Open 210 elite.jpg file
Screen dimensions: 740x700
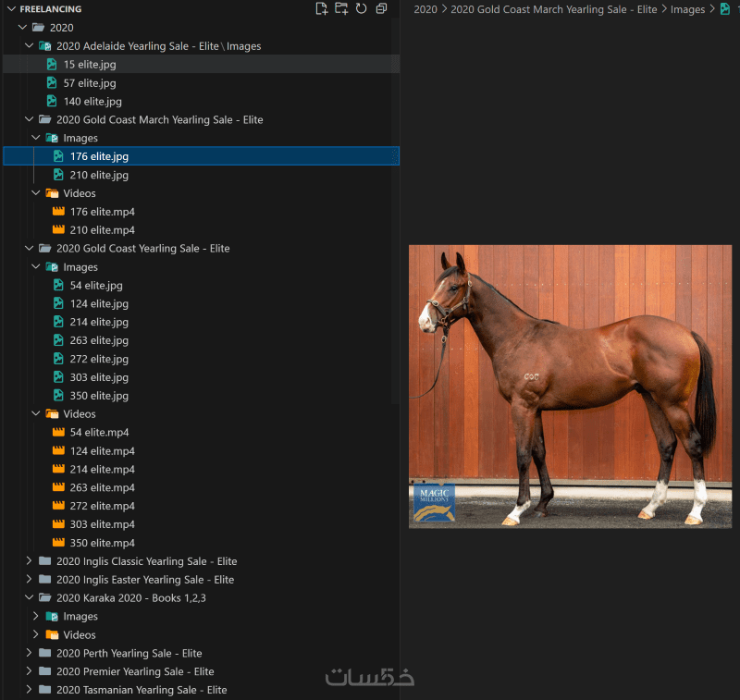pos(201,175)
